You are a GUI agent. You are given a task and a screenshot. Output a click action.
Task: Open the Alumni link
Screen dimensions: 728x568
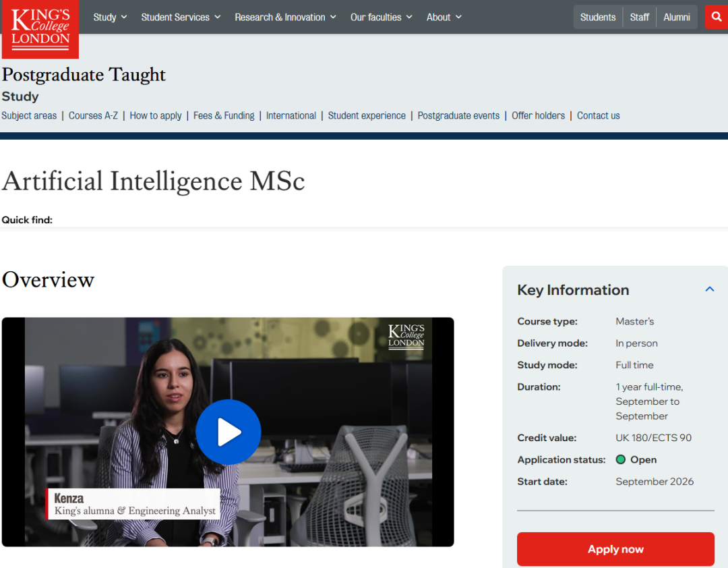(677, 17)
